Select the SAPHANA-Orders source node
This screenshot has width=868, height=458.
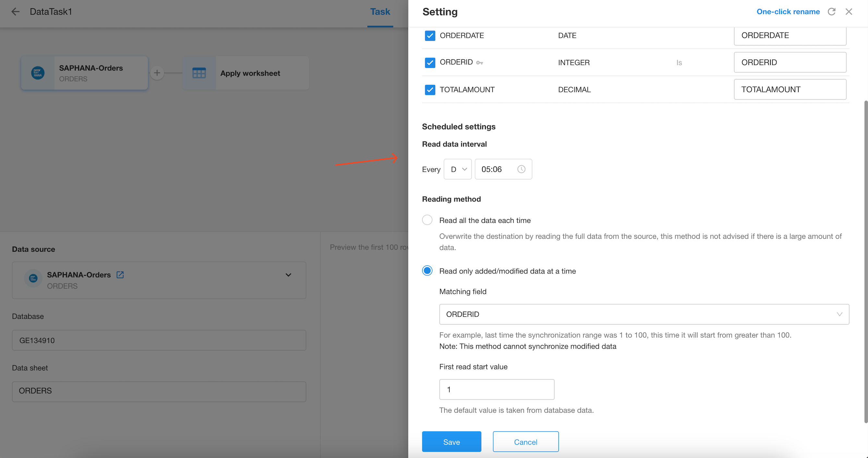pyautogui.click(x=84, y=73)
